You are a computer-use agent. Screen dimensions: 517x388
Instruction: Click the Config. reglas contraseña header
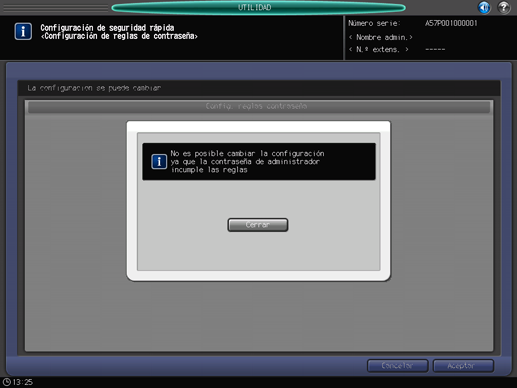(x=259, y=107)
